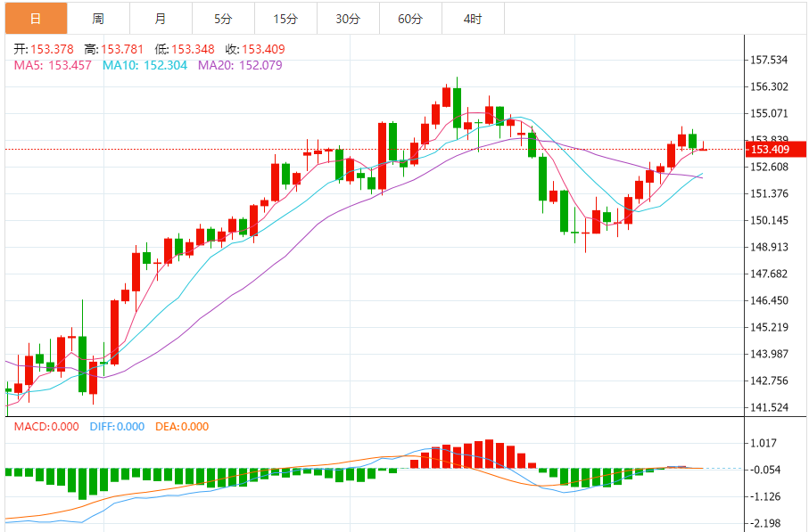Viewport: 809px width, 532px height.
Task: Select the 日 daily chart tab
Action: point(36,18)
